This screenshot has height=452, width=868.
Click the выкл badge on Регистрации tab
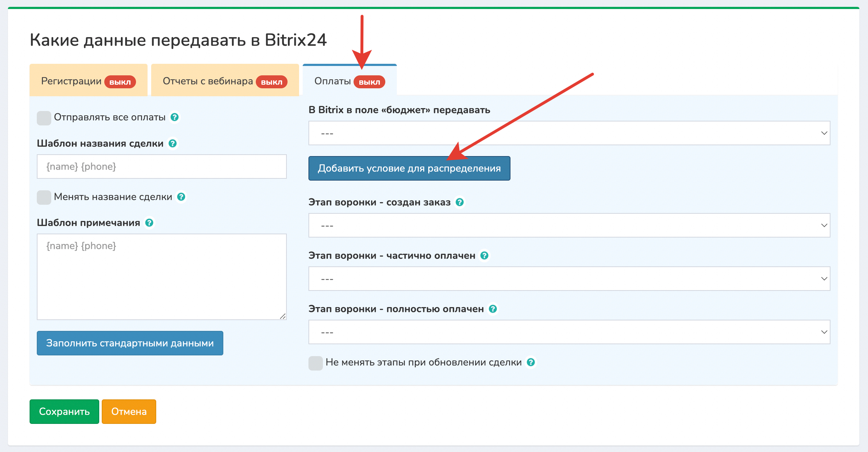[120, 82]
